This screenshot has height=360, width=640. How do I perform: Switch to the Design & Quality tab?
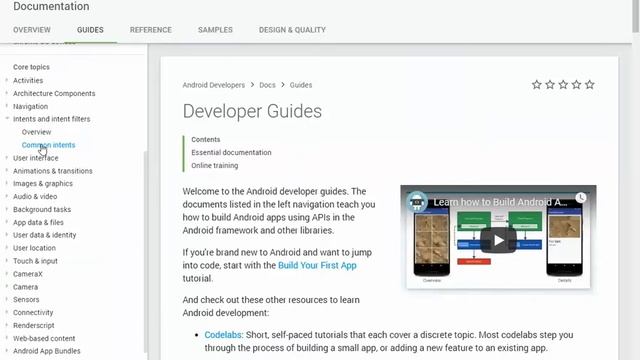tap(292, 30)
